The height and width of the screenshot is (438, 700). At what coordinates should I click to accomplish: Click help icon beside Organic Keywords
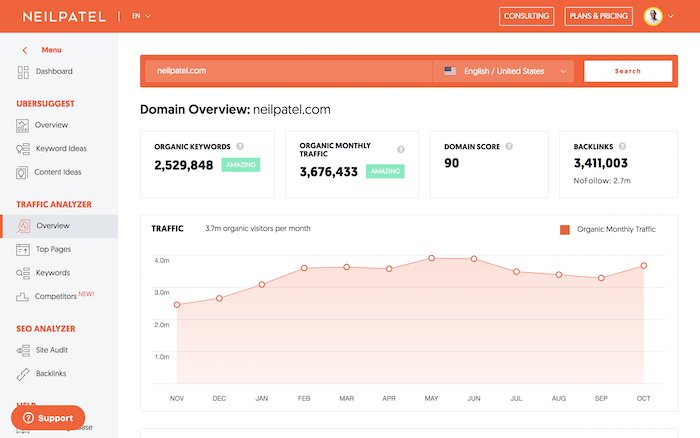(240, 146)
